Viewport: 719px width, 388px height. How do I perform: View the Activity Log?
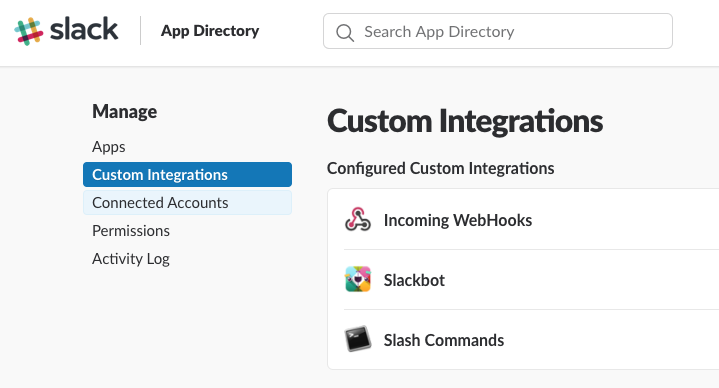click(131, 259)
